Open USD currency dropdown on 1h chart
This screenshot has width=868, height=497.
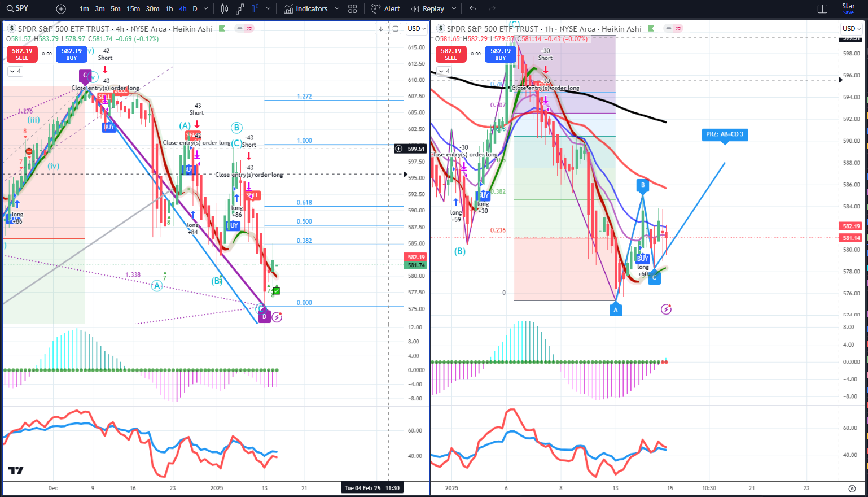point(852,29)
